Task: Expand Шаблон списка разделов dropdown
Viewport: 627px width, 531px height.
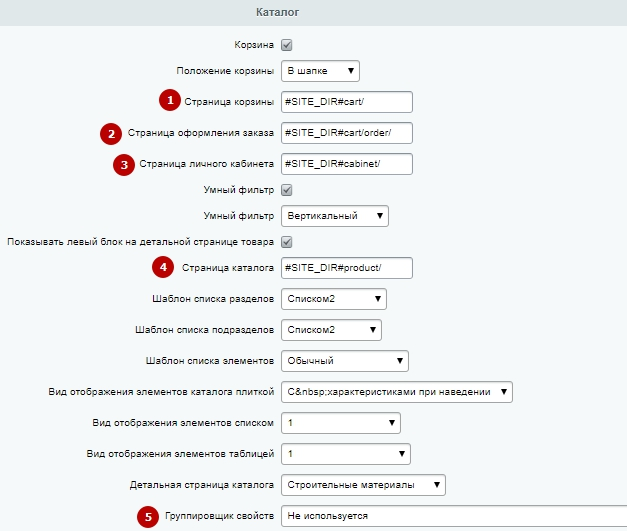Action: pos(334,299)
